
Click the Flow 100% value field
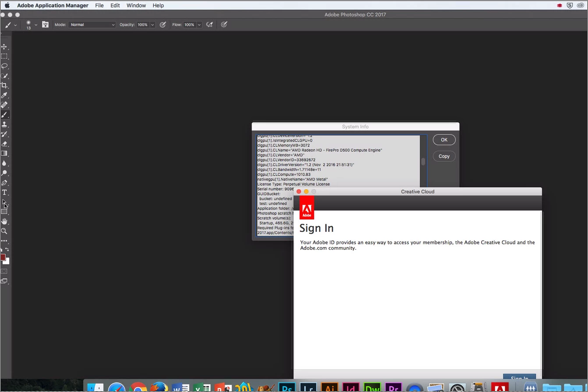189,25
